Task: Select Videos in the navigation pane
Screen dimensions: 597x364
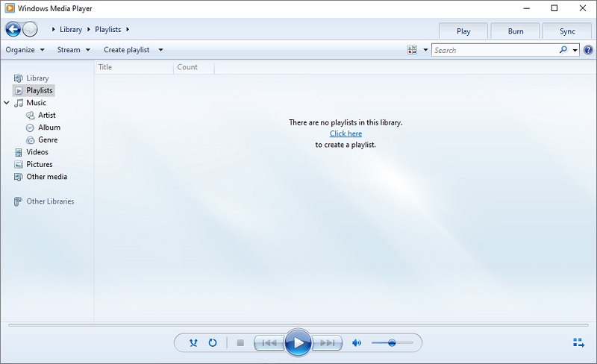Action: [x=37, y=152]
